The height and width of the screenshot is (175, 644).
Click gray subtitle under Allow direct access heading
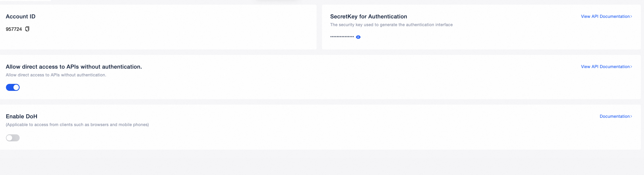tap(56, 75)
